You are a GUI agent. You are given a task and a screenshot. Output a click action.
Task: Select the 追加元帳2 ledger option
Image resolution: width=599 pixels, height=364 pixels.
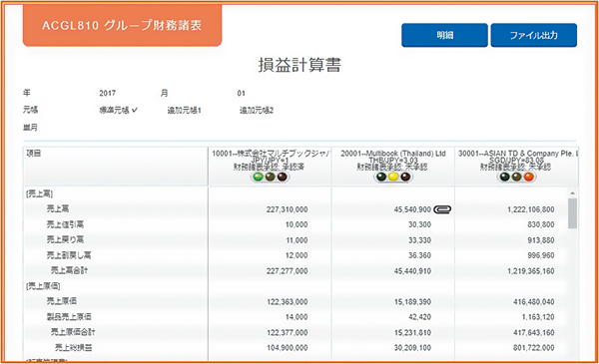click(257, 111)
